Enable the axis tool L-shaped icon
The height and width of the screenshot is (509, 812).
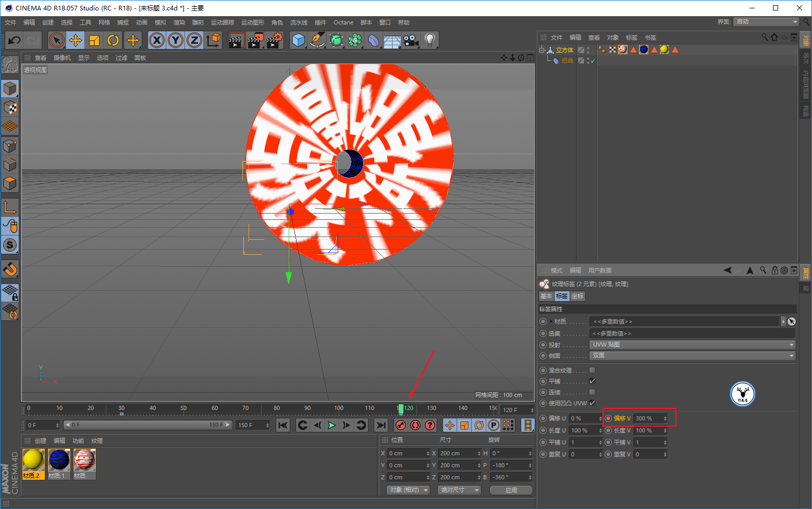(10, 207)
